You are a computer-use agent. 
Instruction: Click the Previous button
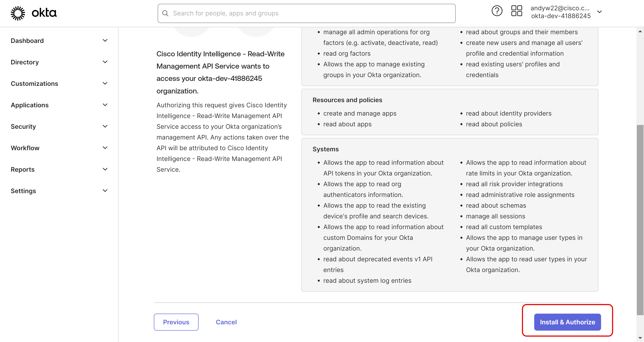[x=176, y=322]
